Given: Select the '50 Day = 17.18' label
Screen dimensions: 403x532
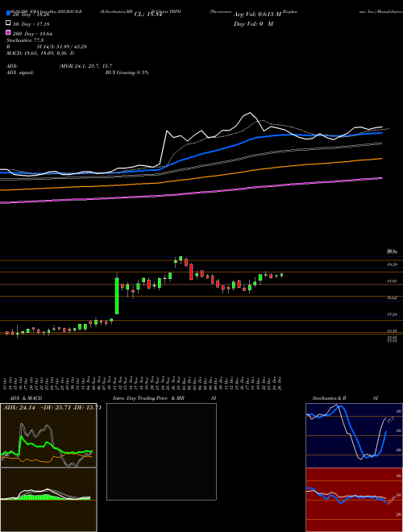Looking at the screenshot, I should tap(31, 24).
